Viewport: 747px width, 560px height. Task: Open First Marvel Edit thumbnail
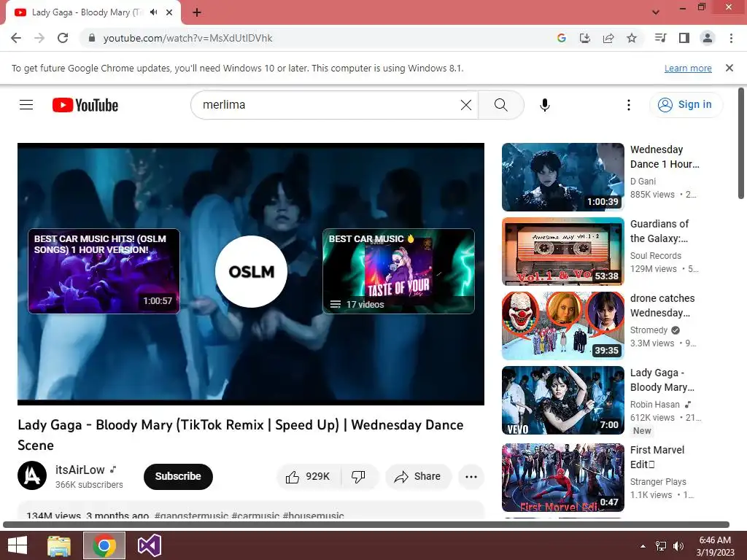click(562, 477)
